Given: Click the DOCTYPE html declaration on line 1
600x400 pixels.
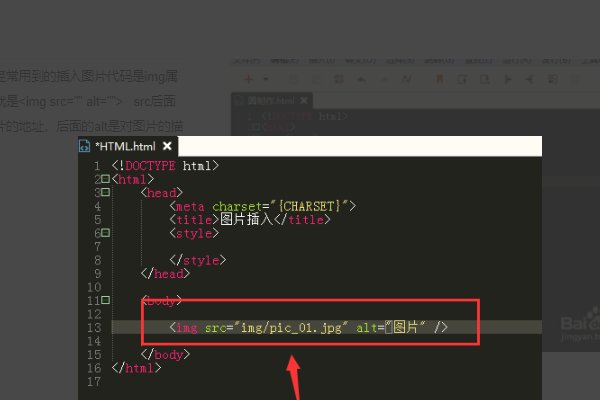Looking at the screenshot, I should click(x=165, y=166).
